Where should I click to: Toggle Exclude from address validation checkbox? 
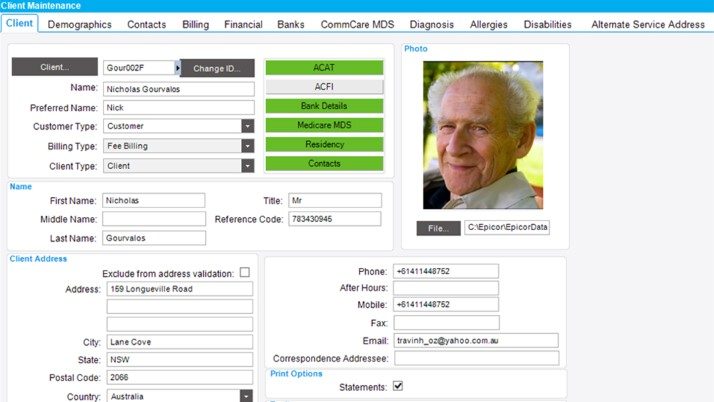(245, 272)
